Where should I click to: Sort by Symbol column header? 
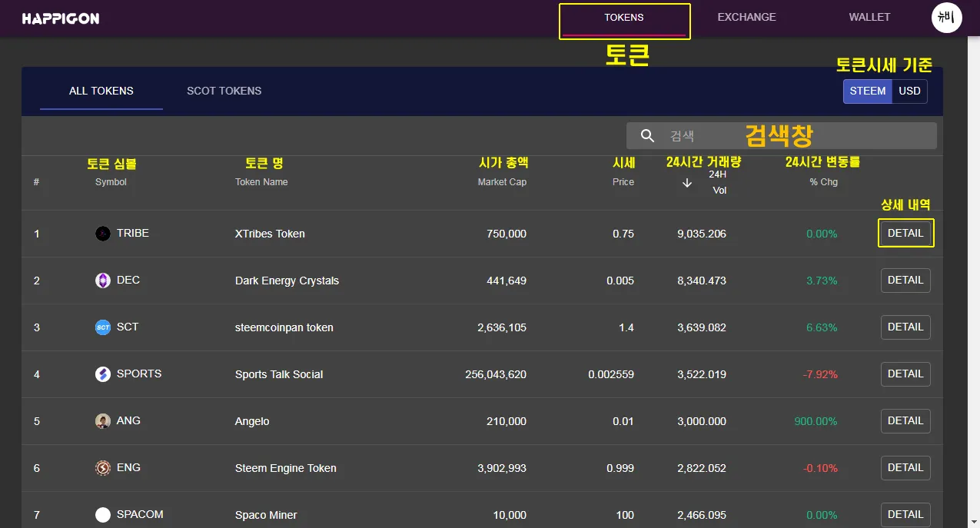(x=111, y=182)
